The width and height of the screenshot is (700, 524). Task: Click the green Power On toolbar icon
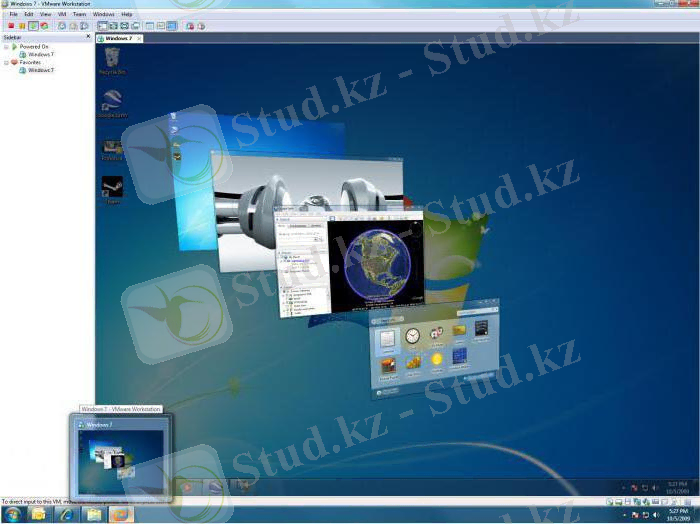pos(33,26)
